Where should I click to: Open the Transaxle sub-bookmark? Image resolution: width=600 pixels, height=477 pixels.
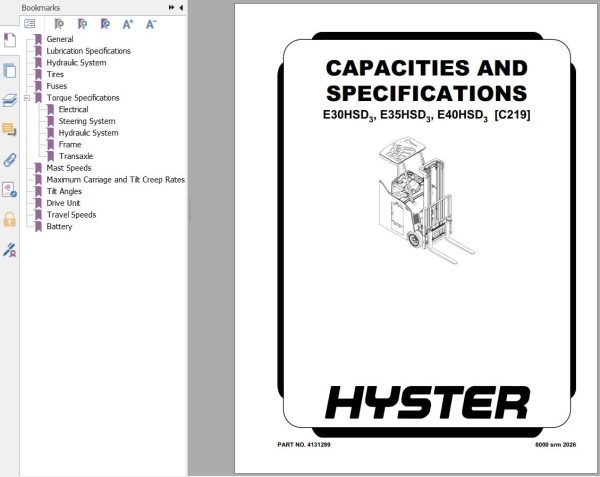click(x=76, y=156)
